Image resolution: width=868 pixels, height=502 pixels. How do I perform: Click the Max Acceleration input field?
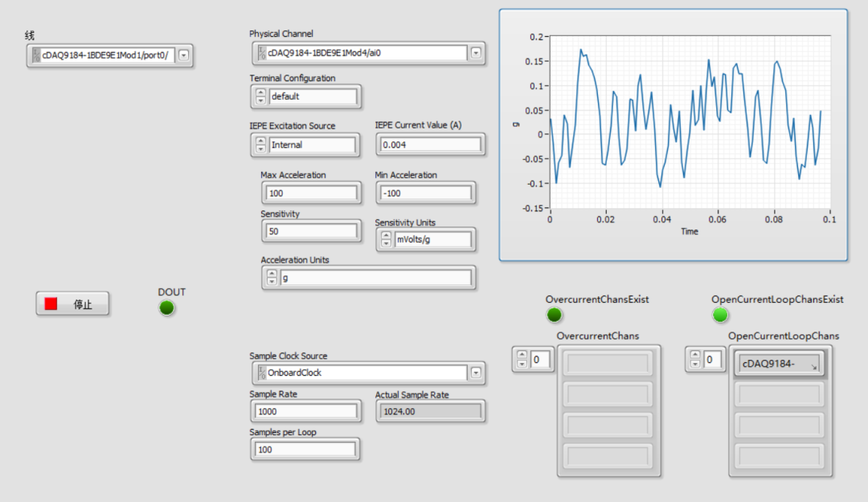coord(312,193)
